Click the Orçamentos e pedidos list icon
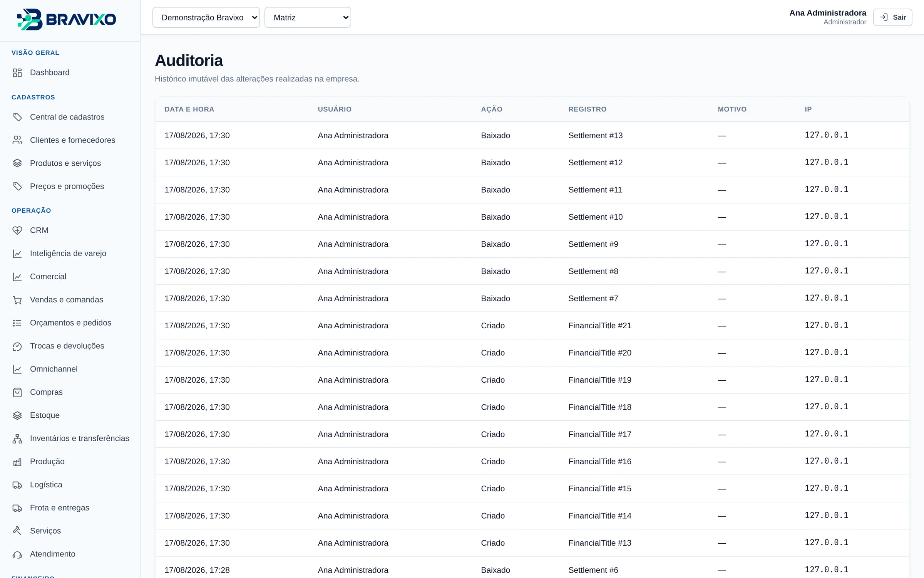 tap(17, 323)
